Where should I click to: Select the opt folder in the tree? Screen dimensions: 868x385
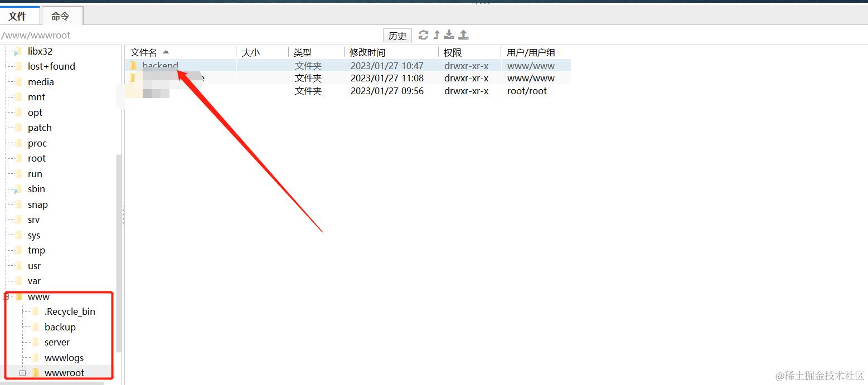(35, 113)
